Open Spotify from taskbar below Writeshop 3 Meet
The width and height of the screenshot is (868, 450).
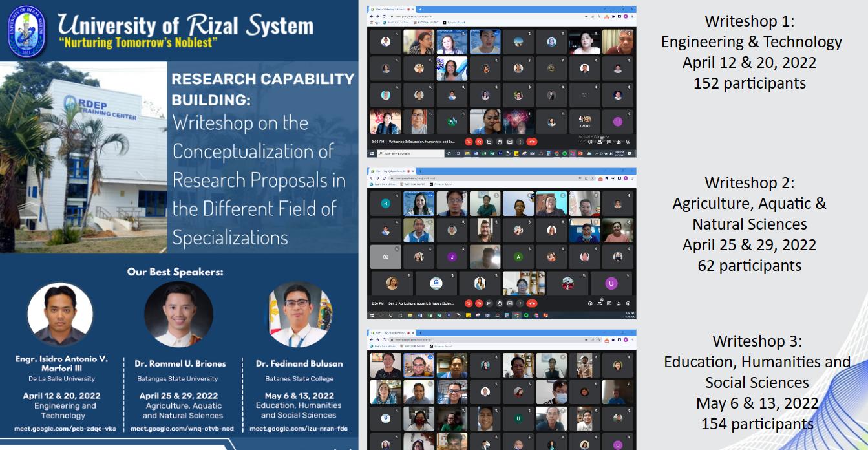click(x=565, y=153)
